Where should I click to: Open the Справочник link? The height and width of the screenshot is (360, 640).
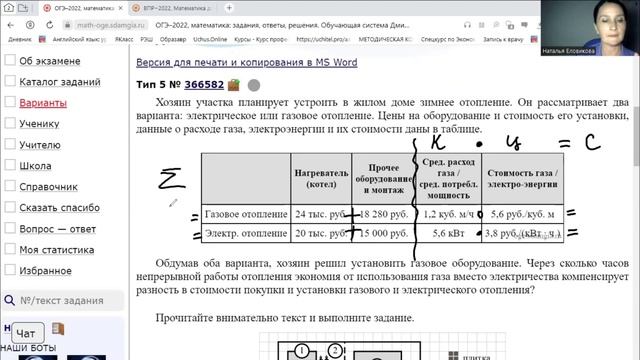click(x=49, y=187)
